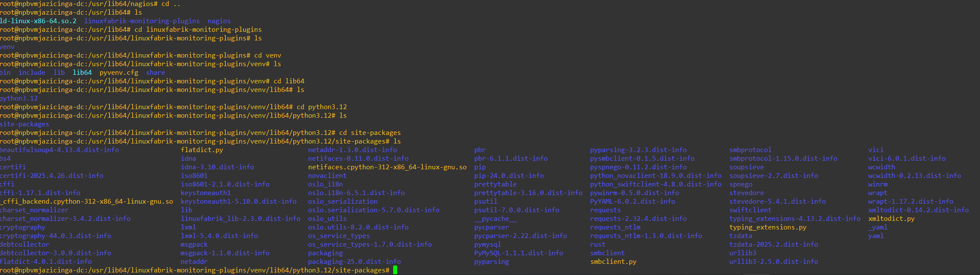This screenshot has height=275, width=980.
Task: Select certifi-2025.4.26.dist-info in the listing
Action: pyautogui.click(x=52, y=176)
